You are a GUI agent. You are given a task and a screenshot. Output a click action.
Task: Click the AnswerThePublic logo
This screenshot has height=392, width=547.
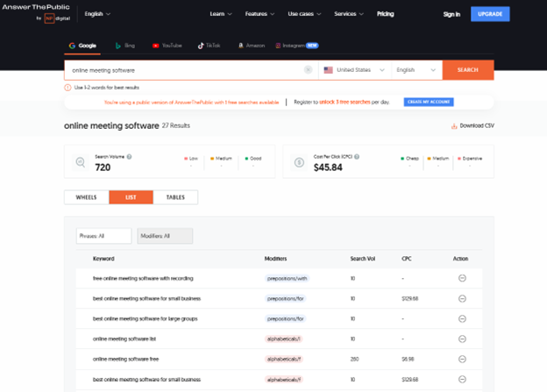tap(36, 7)
